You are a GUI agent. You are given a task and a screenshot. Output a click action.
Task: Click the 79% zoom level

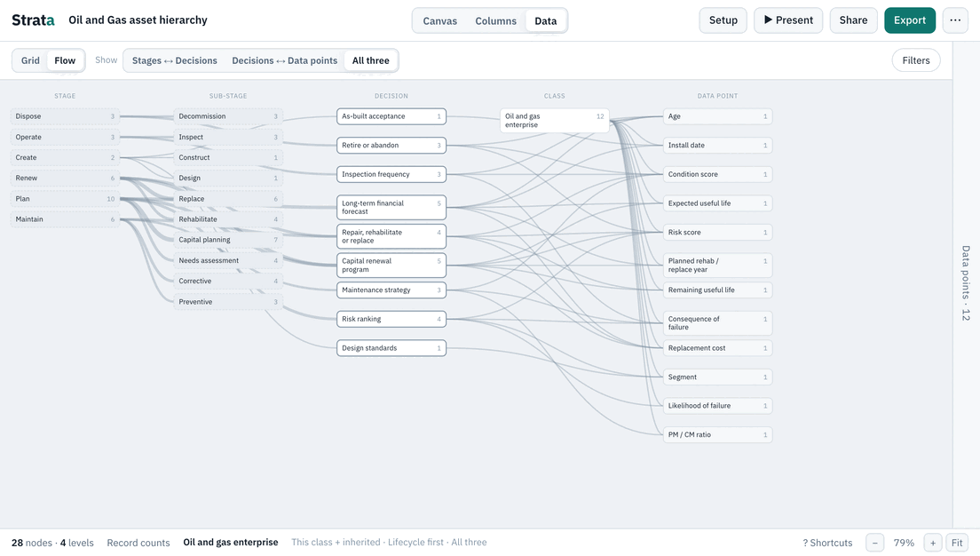point(904,543)
